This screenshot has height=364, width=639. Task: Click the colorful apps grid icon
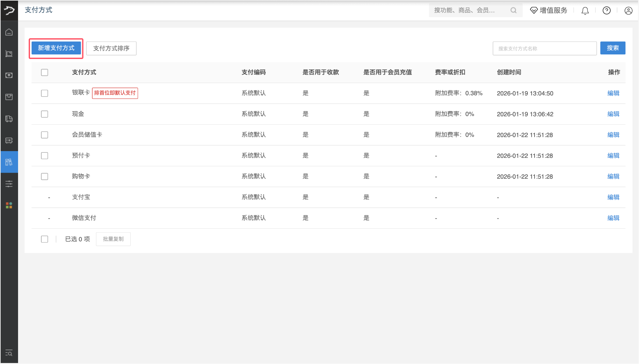click(x=9, y=206)
